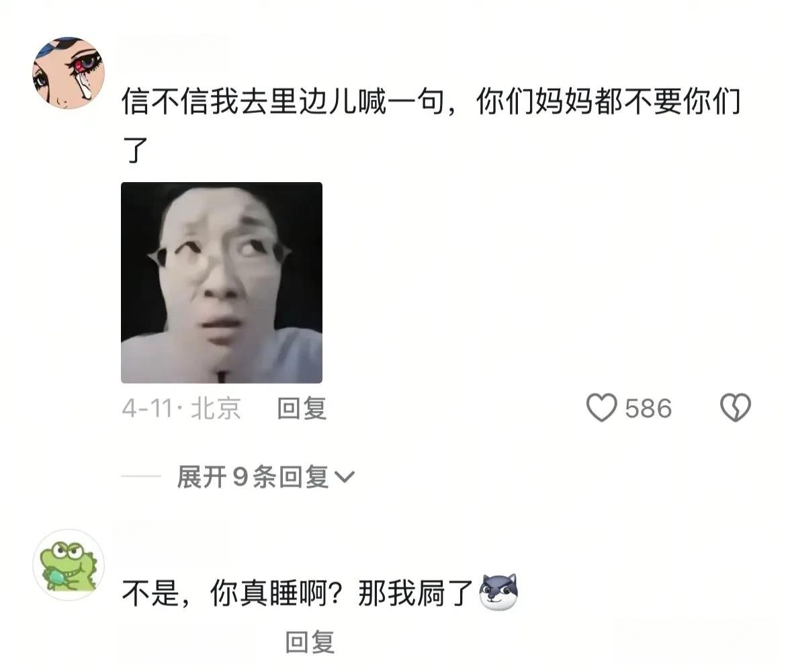Tap the 586 like count
This screenshot has height=672, width=786.
tap(648, 408)
